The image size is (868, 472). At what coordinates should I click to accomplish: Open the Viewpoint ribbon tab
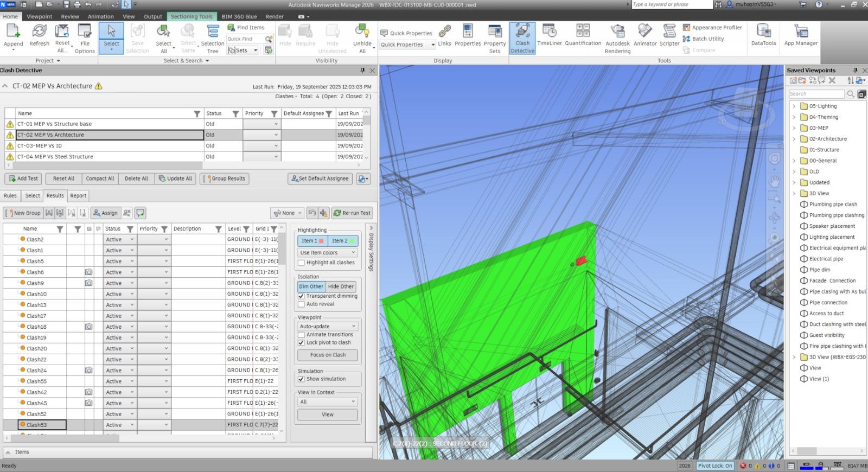click(x=40, y=16)
